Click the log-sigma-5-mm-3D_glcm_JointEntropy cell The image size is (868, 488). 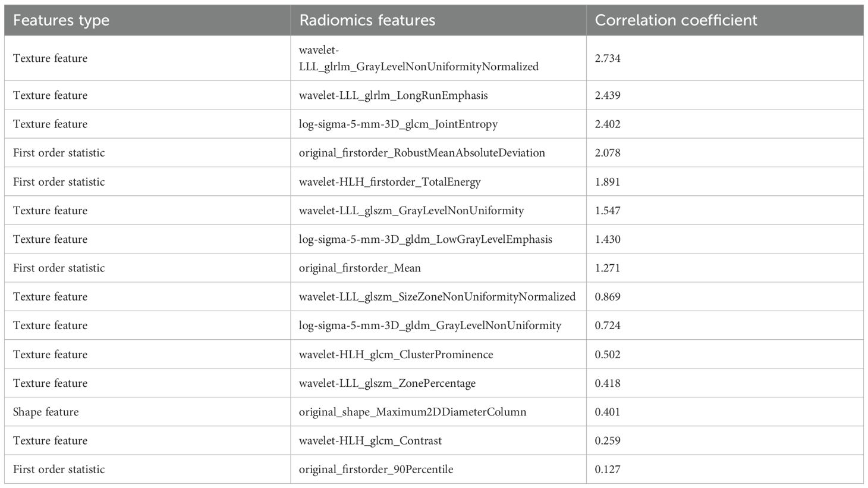398,124
